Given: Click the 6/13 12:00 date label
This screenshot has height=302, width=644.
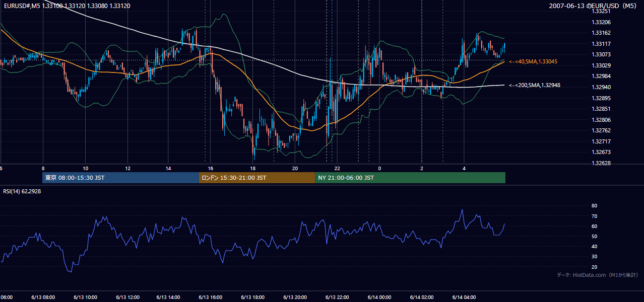Looking at the screenshot, I should 127,297.
